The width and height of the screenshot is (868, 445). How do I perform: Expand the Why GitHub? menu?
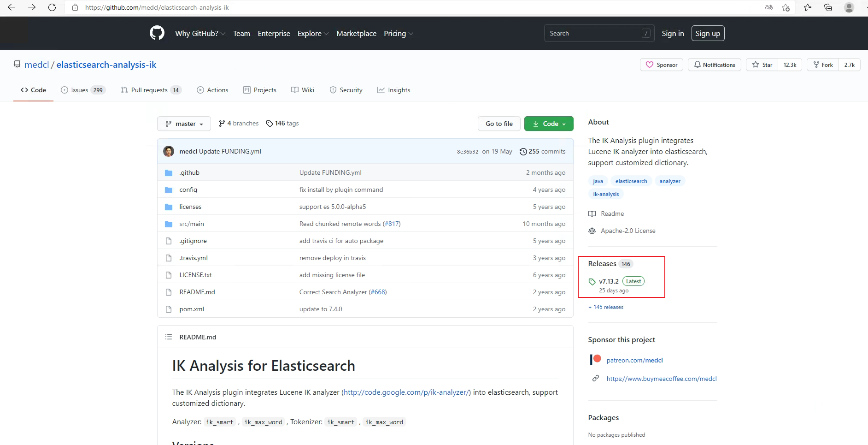tap(200, 33)
